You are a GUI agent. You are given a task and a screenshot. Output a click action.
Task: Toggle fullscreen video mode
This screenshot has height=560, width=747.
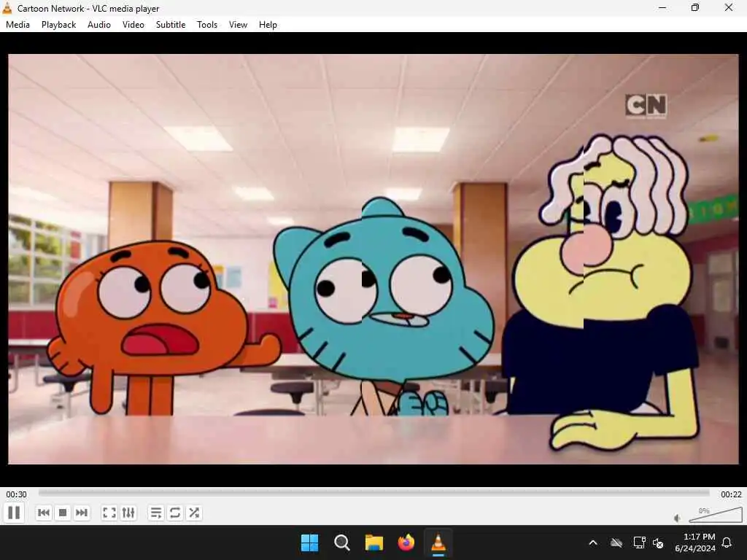109,513
